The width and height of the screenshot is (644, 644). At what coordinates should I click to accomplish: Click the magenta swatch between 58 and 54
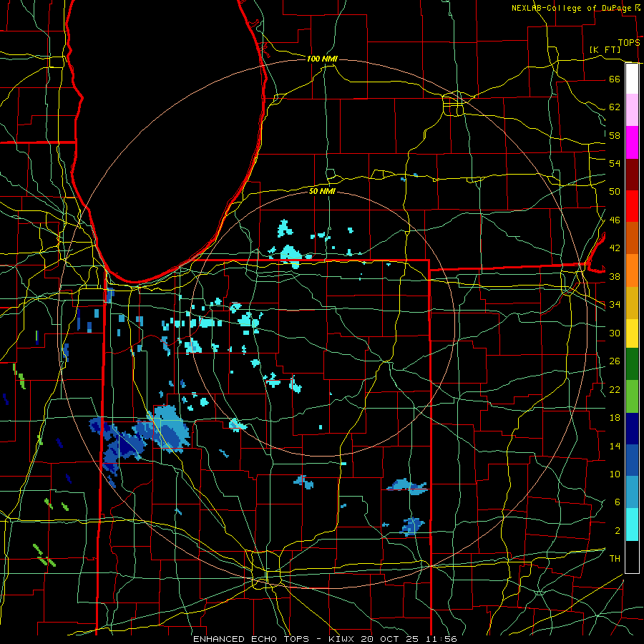point(632,142)
